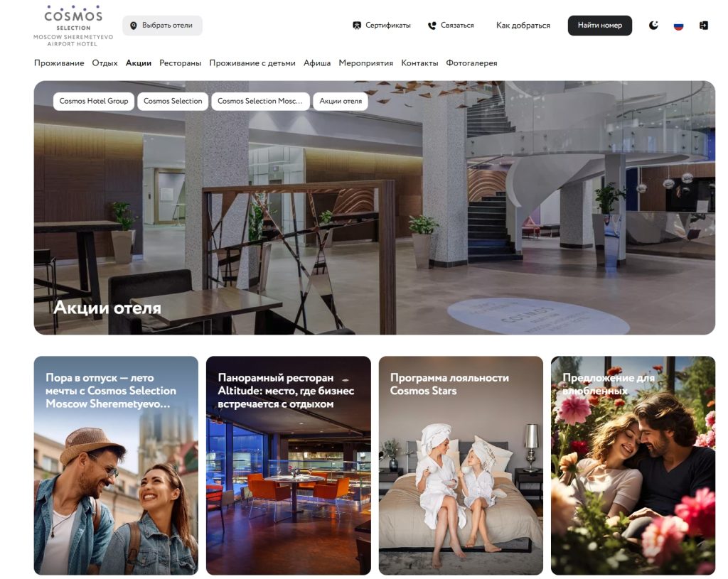This screenshot has height=579, width=728.
Task: Click the login door icon
Action: 702,26
